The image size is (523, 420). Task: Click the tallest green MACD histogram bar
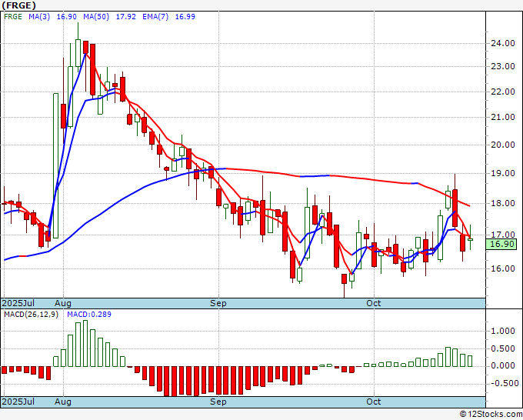pos(85,344)
